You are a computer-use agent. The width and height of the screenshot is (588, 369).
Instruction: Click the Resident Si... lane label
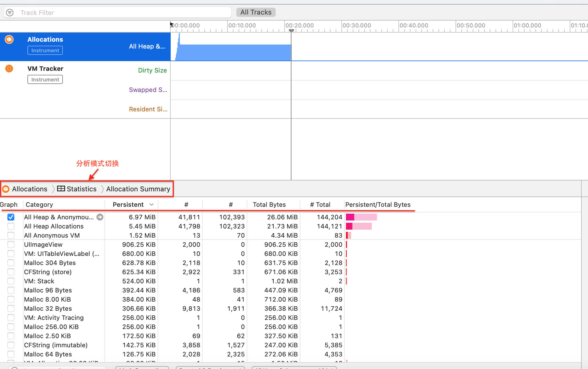coord(148,109)
